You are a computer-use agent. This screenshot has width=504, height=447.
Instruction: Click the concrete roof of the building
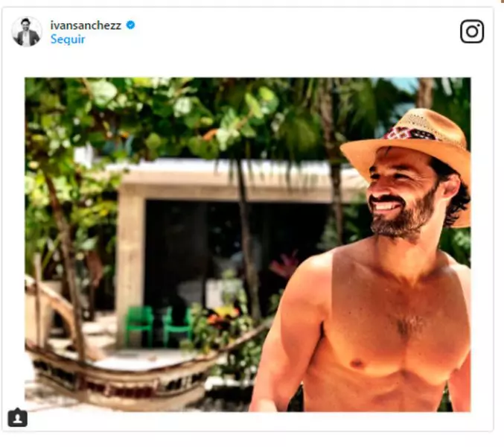coord(223,179)
